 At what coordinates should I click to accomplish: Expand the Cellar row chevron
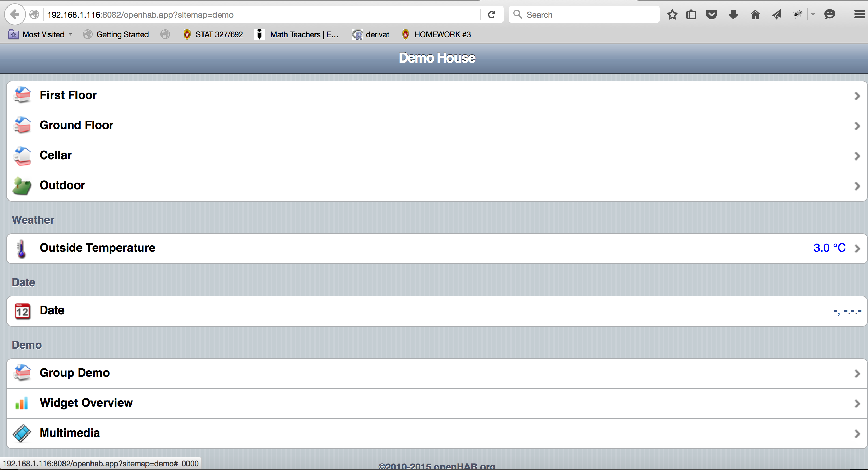[x=857, y=156]
